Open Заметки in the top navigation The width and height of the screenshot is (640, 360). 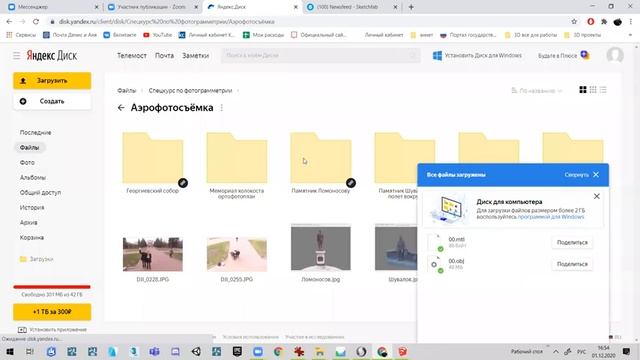[x=196, y=56]
